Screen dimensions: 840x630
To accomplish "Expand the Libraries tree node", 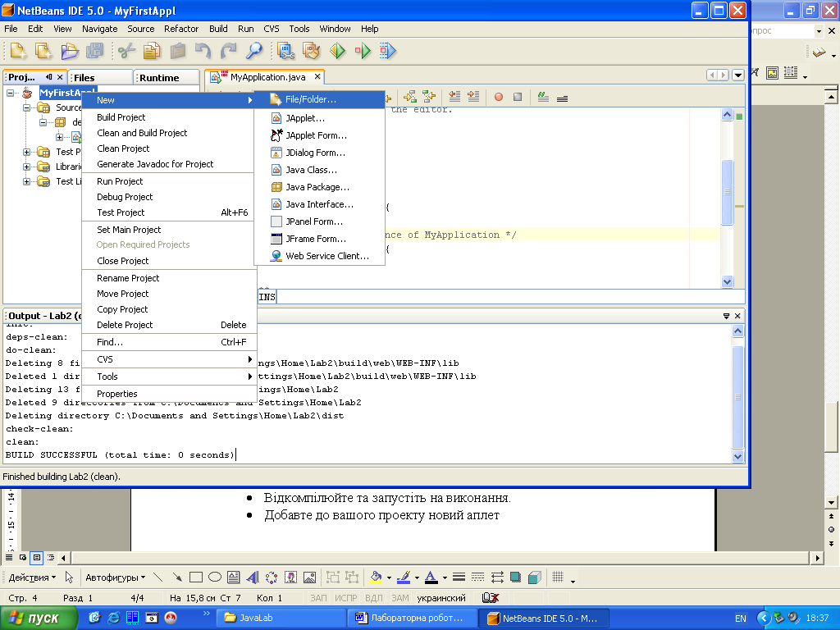I will [x=26, y=167].
